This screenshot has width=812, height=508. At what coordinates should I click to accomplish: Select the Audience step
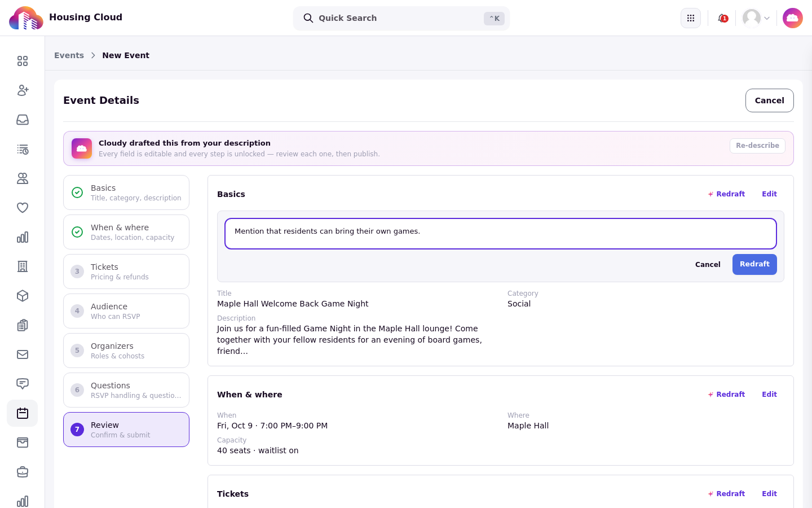pyautogui.click(x=126, y=311)
